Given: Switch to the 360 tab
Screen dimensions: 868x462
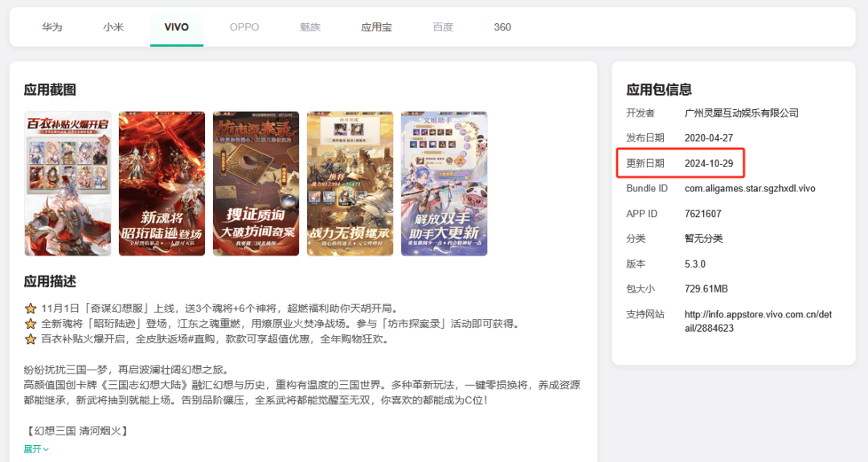Looking at the screenshot, I should coord(502,27).
